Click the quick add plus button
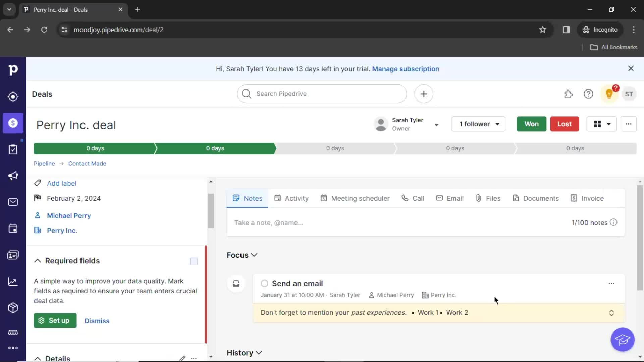 click(424, 94)
